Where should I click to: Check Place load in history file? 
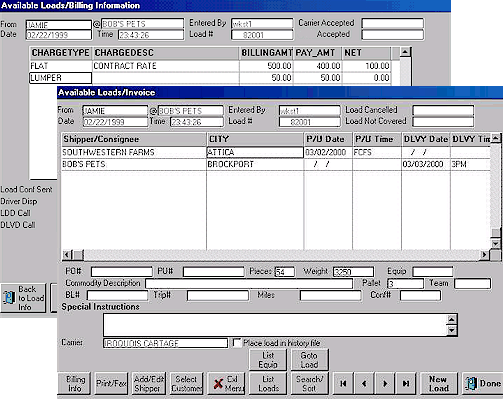tap(237, 343)
